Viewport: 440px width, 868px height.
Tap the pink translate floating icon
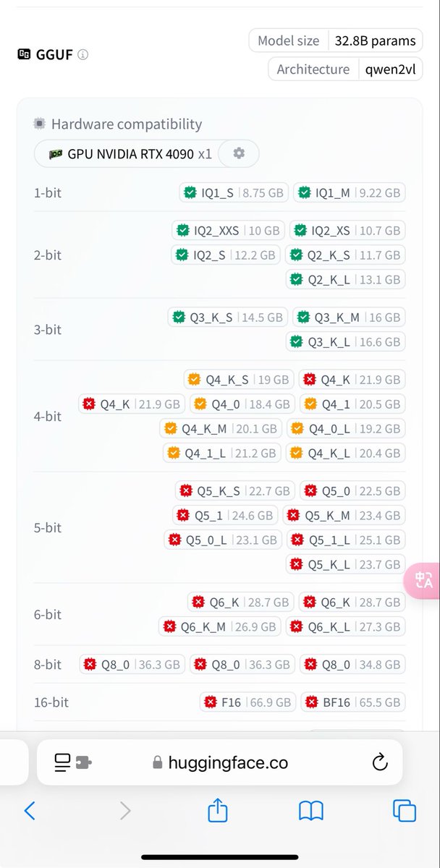tap(423, 579)
